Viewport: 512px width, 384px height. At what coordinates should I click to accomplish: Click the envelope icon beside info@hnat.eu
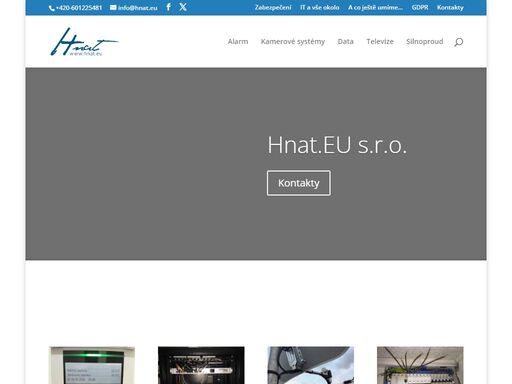click(113, 7)
